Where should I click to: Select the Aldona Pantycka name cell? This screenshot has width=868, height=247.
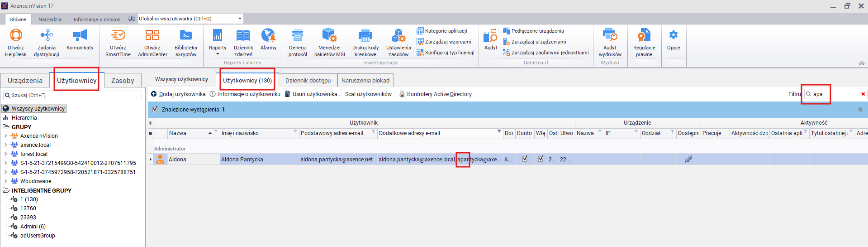[x=259, y=159]
